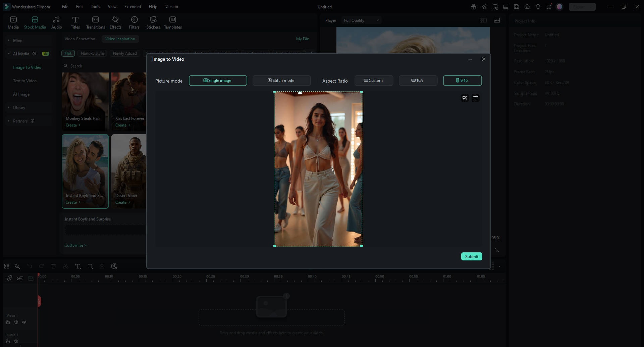Open the user account avatar
Screen dimensions: 644x347
[x=559, y=7]
